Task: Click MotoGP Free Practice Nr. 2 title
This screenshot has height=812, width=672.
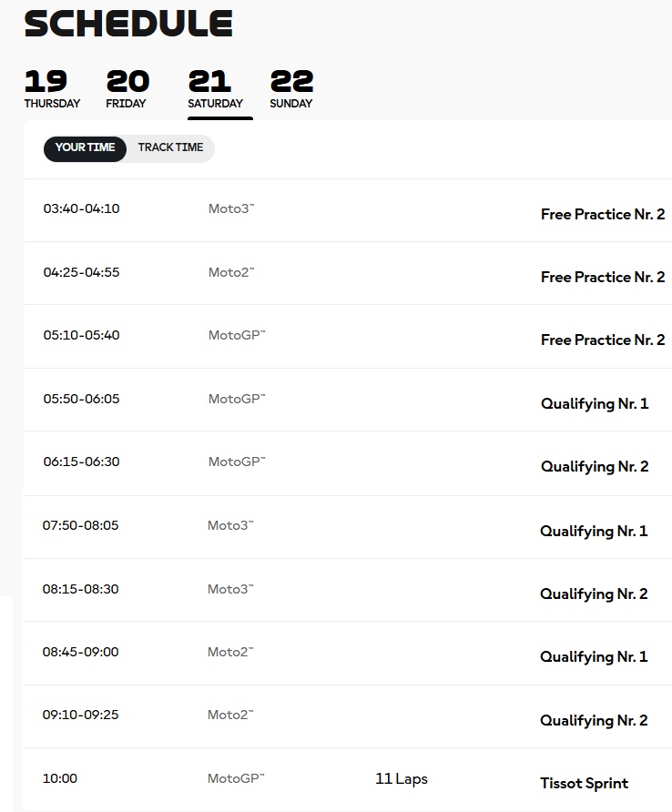Action: pyautogui.click(x=602, y=340)
